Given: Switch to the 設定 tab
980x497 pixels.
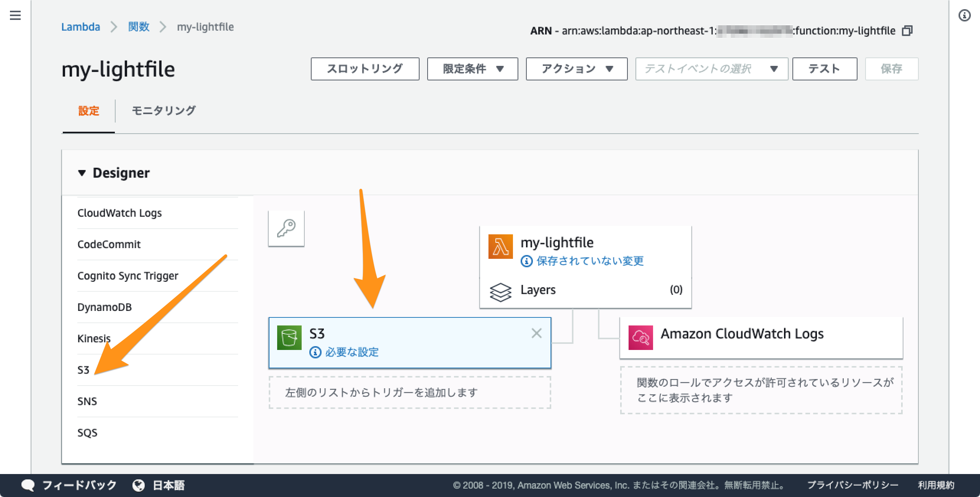Looking at the screenshot, I should [x=89, y=111].
